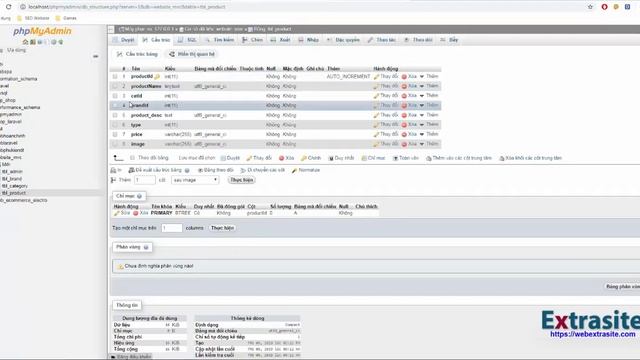Image resolution: width=640 pixels, height=360 pixels.
Task: Click the pencil Thay đổi icon for price row
Action: click(x=376, y=135)
